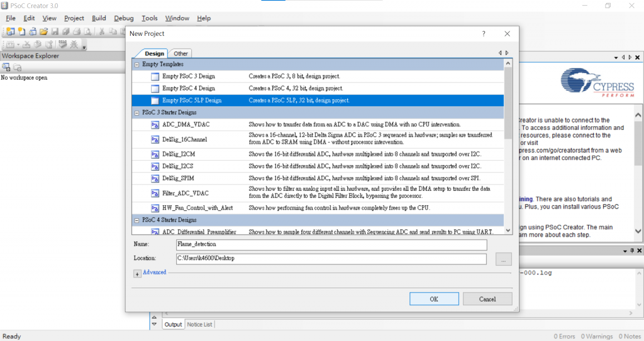Close the New Project dialog
Screen dimensions: 644x341
click(x=508, y=34)
